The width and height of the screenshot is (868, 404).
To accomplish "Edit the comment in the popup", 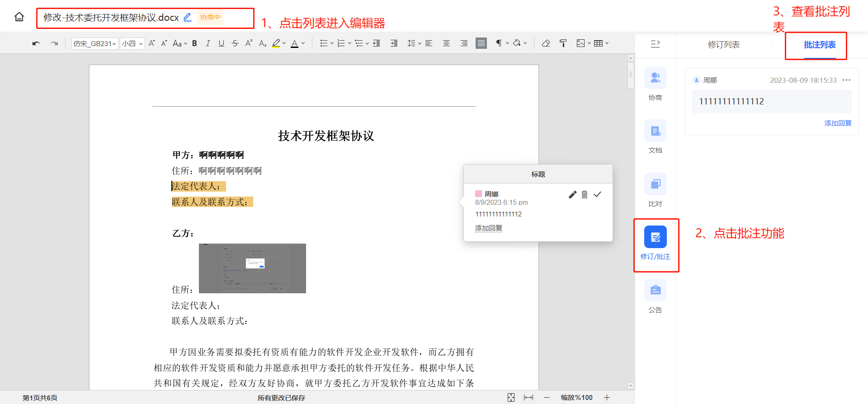I will pyautogui.click(x=573, y=194).
